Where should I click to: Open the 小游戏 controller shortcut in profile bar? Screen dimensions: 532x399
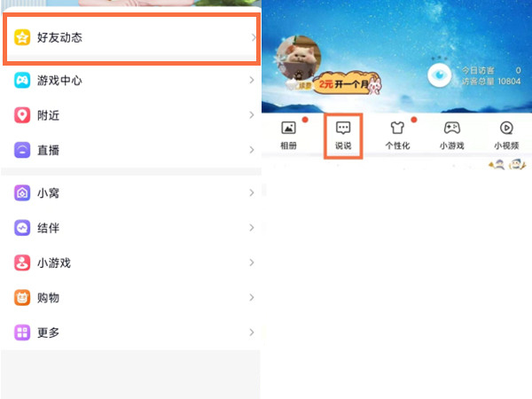[x=452, y=136]
